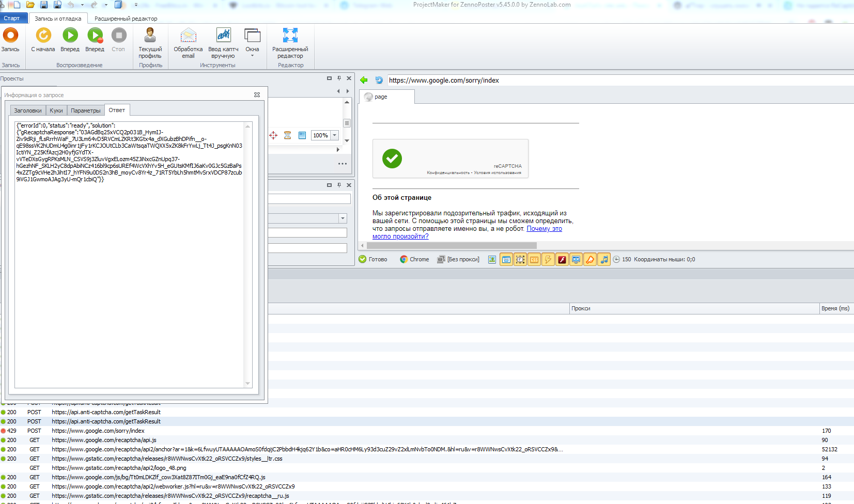The image size is (854, 504).
Task: Toggle sound music-note icon in status bar
Action: coord(604,259)
